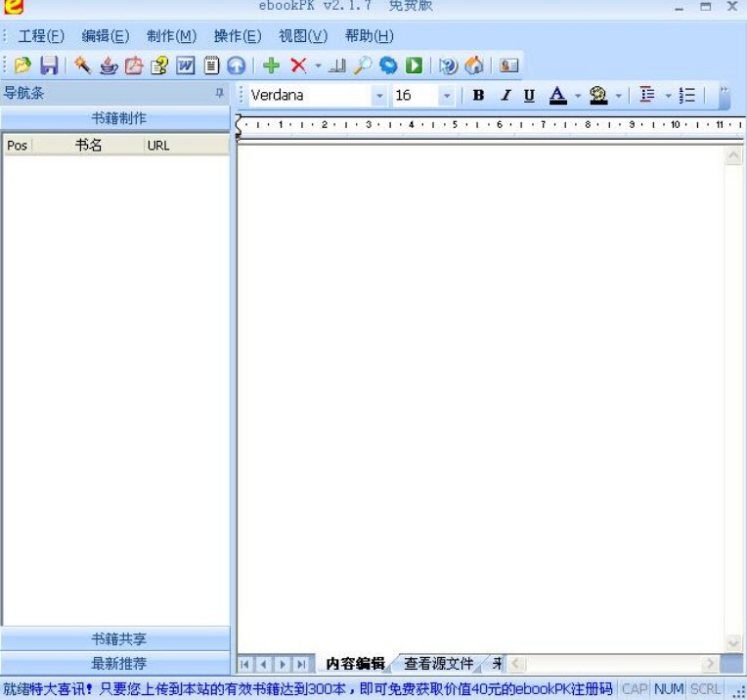Toggle italic text formatting
The height and width of the screenshot is (700, 747).
[505, 95]
